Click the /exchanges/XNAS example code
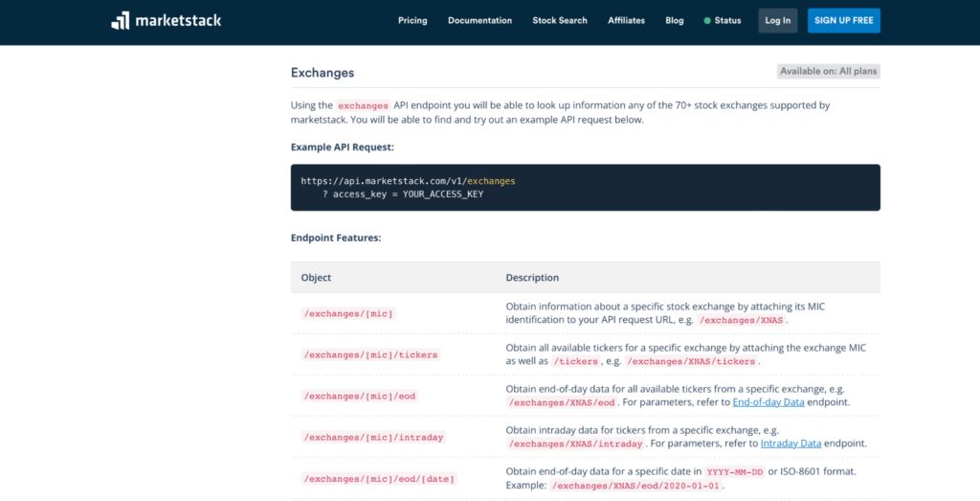Image resolution: width=980 pixels, height=501 pixels. point(742,320)
